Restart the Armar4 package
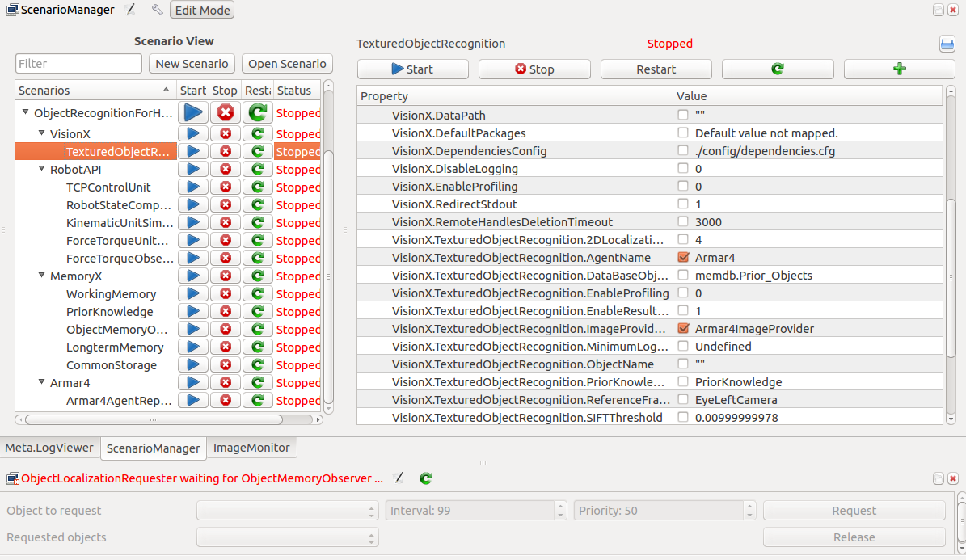The height and width of the screenshot is (560, 966). click(258, 382)
